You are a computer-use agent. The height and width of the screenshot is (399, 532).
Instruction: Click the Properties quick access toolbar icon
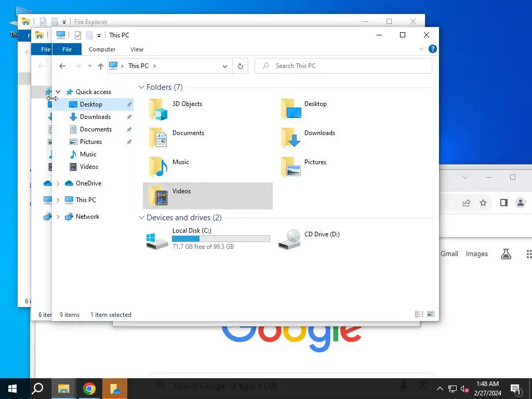tap(78, 35)
